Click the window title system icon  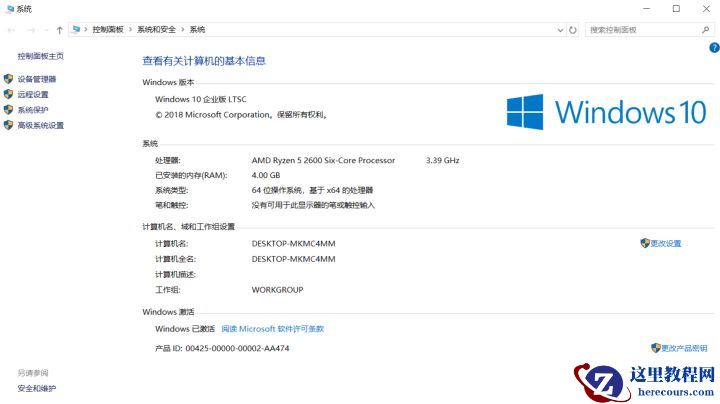10,9
